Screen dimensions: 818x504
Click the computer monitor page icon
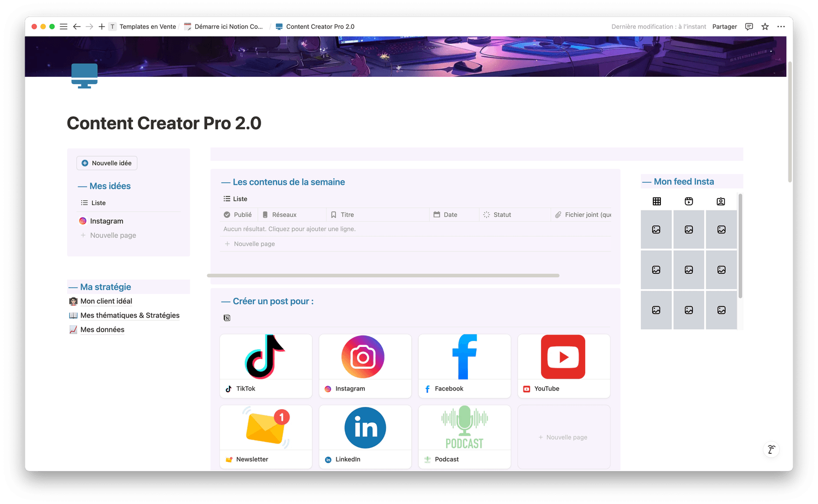point(85,76)
